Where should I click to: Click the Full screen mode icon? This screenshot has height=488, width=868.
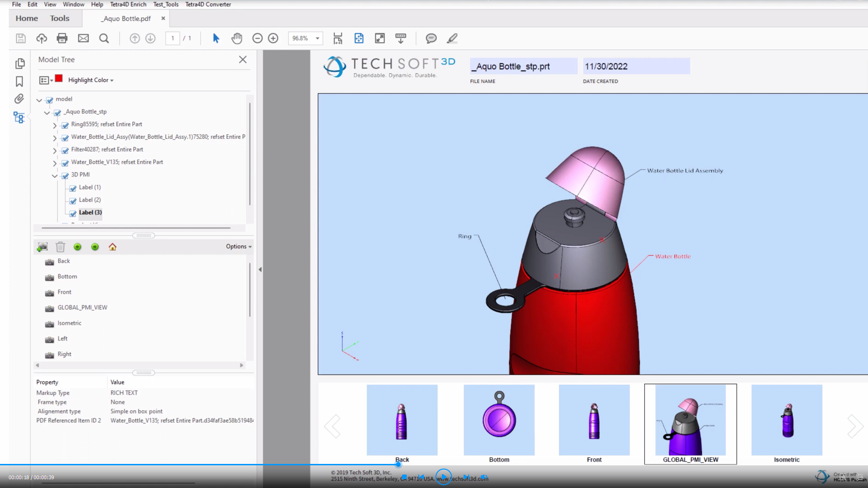coord(380,38)
